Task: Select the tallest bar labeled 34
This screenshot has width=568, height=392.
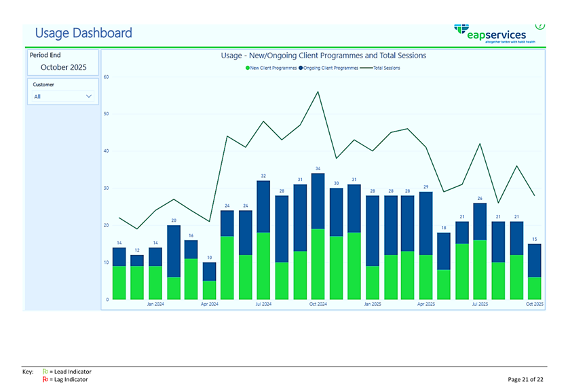Action: click(x=318, y=237)
